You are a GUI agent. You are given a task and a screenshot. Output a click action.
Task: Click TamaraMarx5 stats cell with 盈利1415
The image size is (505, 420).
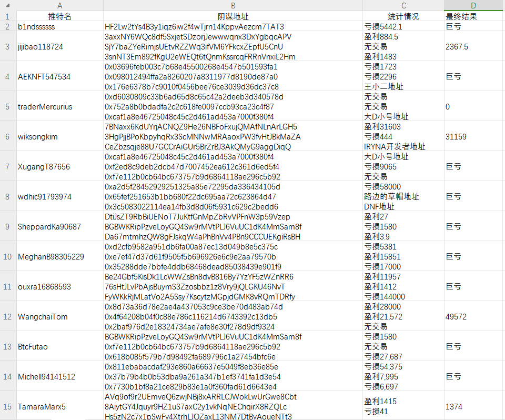403,406
